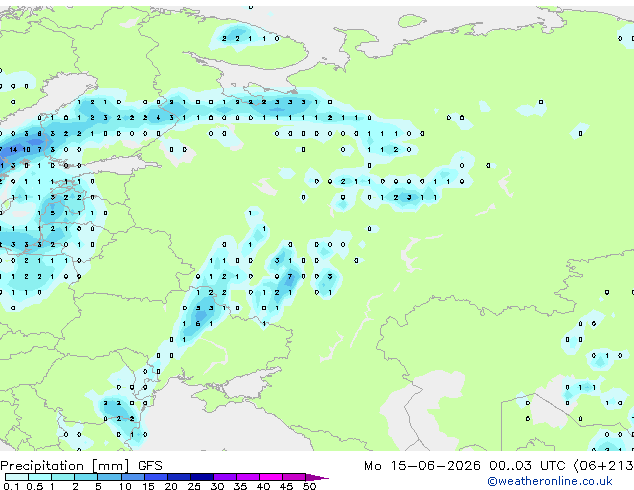Image resolution: width=634 pixels, height=490 pixels.
Task: Click the '30' legend scale label
Action: click(217, 486)
